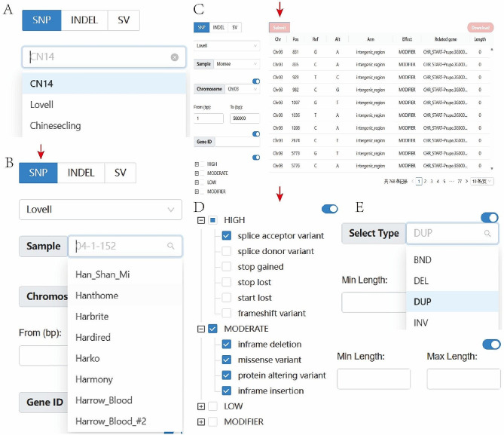Uncheck inframe deletion

[x=227, y=345]
